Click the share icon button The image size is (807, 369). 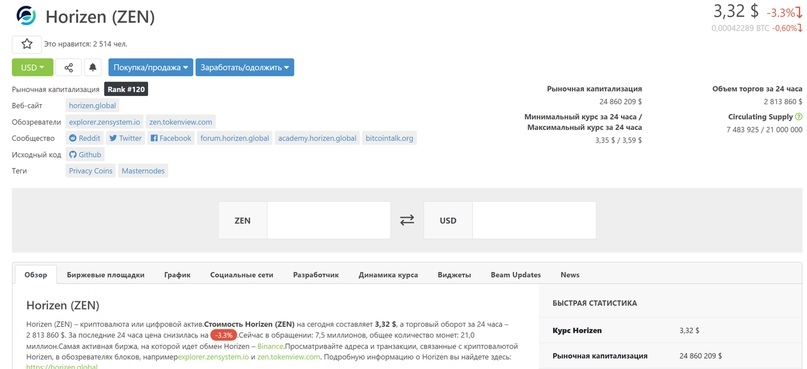pos(68,67)
